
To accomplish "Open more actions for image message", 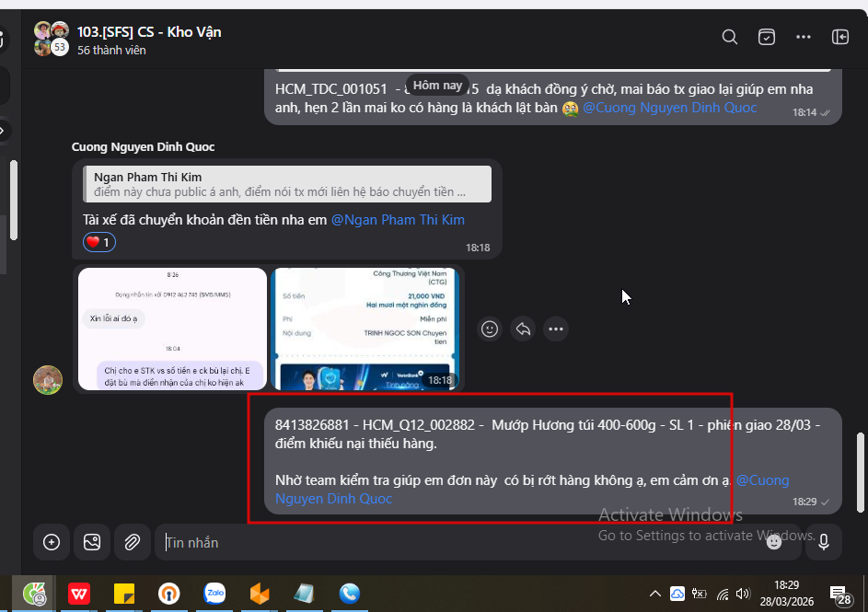I will [556, 329].
